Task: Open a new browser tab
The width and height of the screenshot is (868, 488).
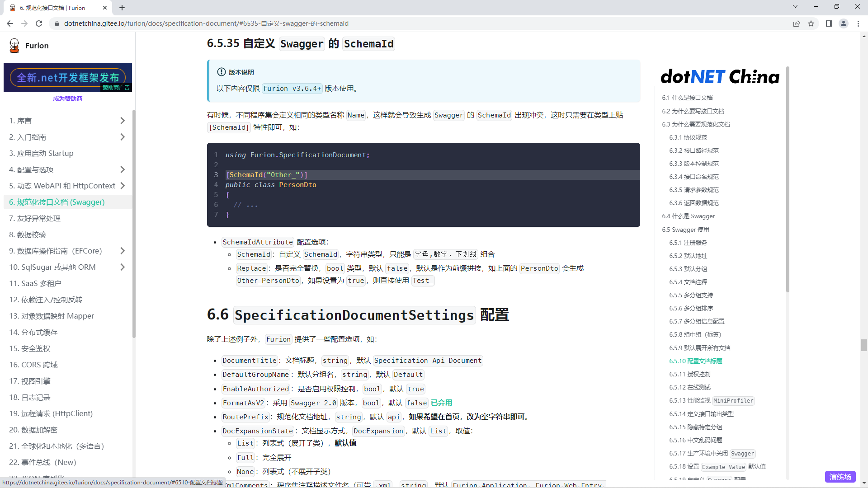Action: click(x=122, y=8)
